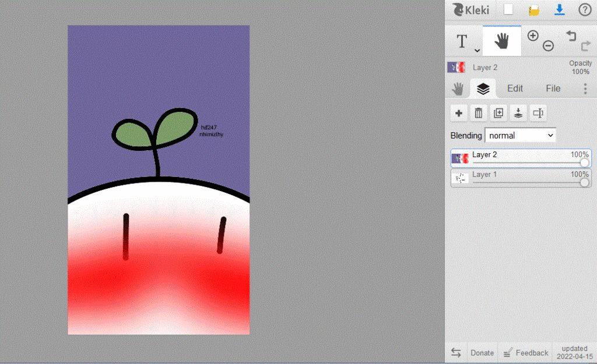This screenshot has width=597, height=364.
Task: Select the Text tool
Action: [x=462, y=41]
